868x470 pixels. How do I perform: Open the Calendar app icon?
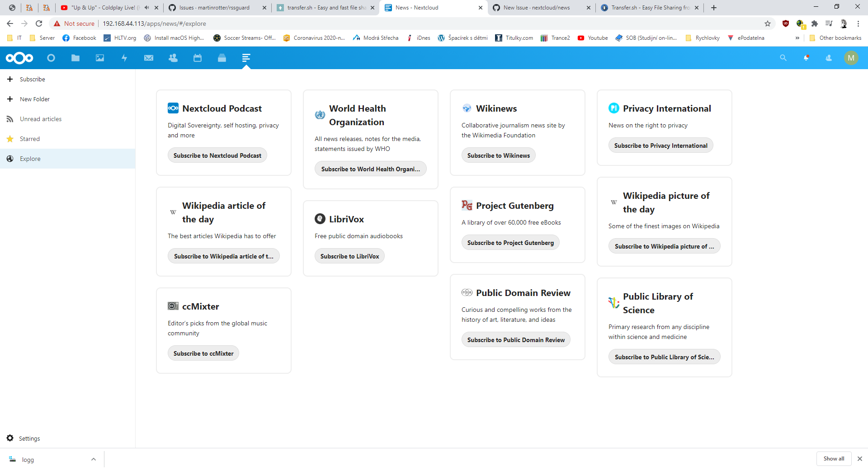click(x=198, y=58)
